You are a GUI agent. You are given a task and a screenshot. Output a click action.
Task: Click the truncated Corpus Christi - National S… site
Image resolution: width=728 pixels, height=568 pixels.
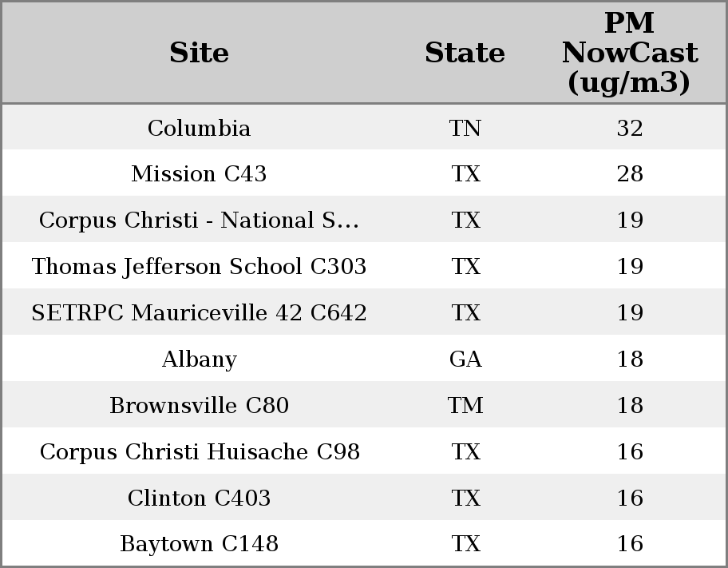199,220
